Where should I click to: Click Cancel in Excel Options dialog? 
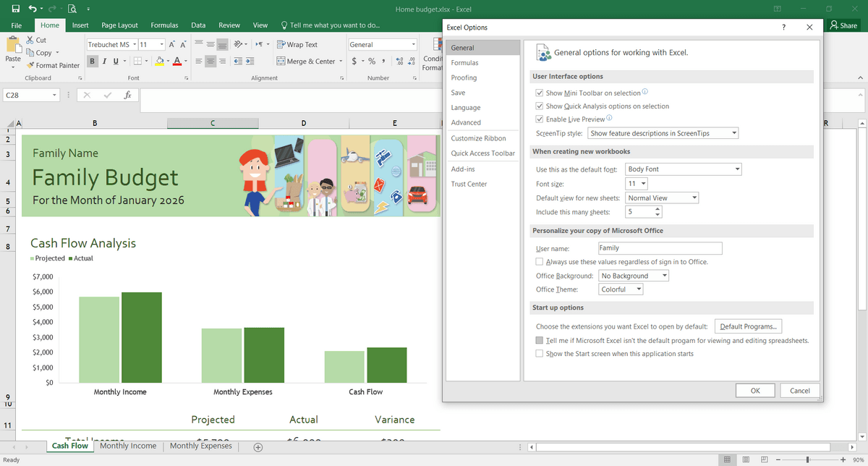[800, 391]
